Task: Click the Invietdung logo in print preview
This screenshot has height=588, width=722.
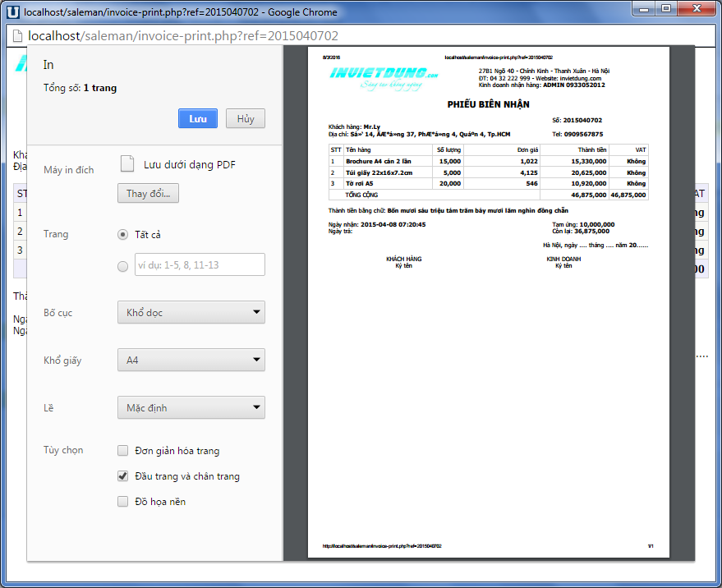Action: click(x=384, y=76)
